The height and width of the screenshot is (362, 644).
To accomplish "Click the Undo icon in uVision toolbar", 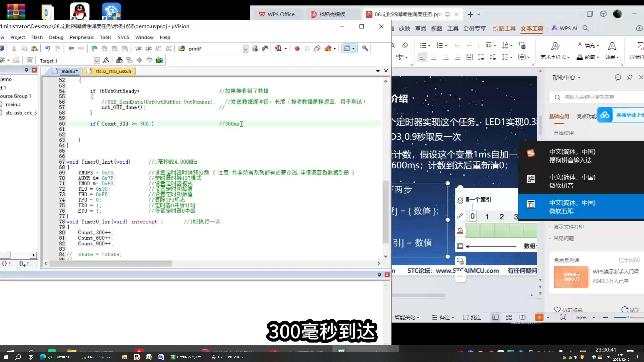I will [48, 48].
